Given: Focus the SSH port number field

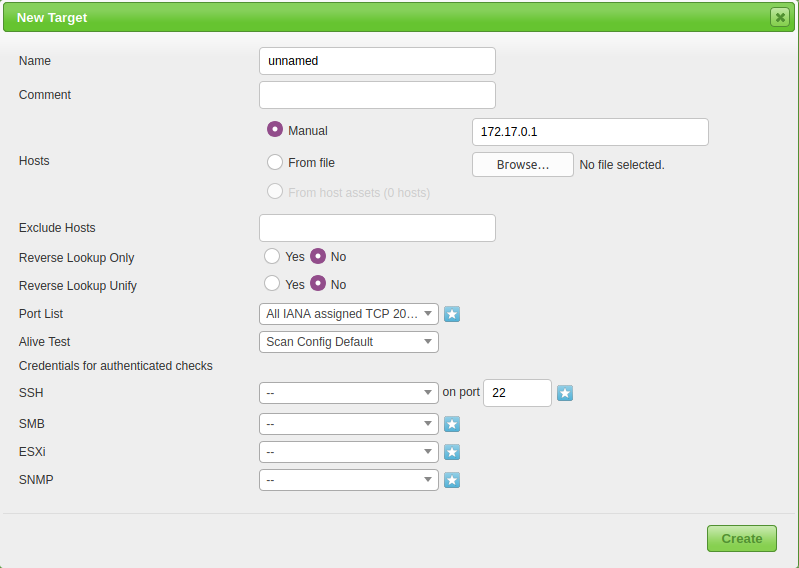Looking at the screenshot, I should [516, 393].
